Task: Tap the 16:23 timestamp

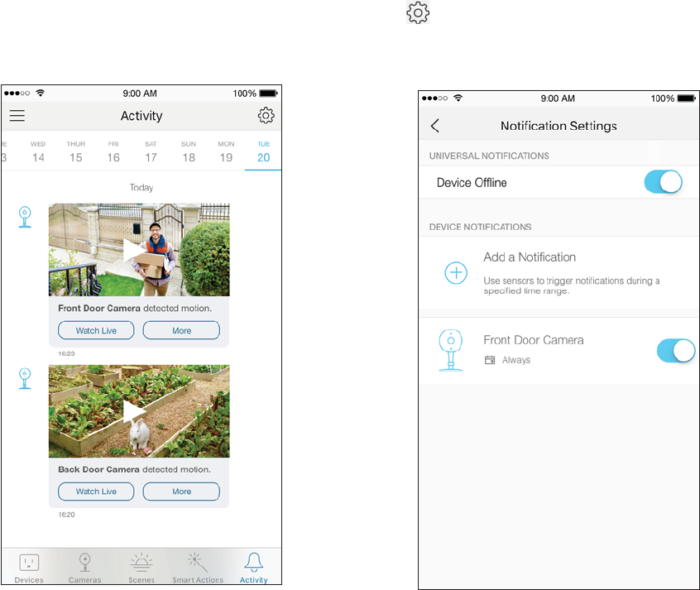Action: tap(66, 353)
